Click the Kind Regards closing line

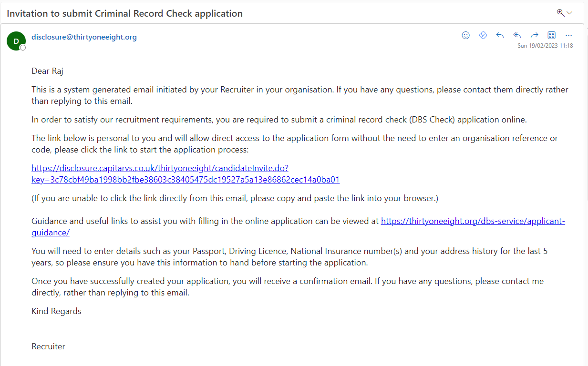[56, 311]
